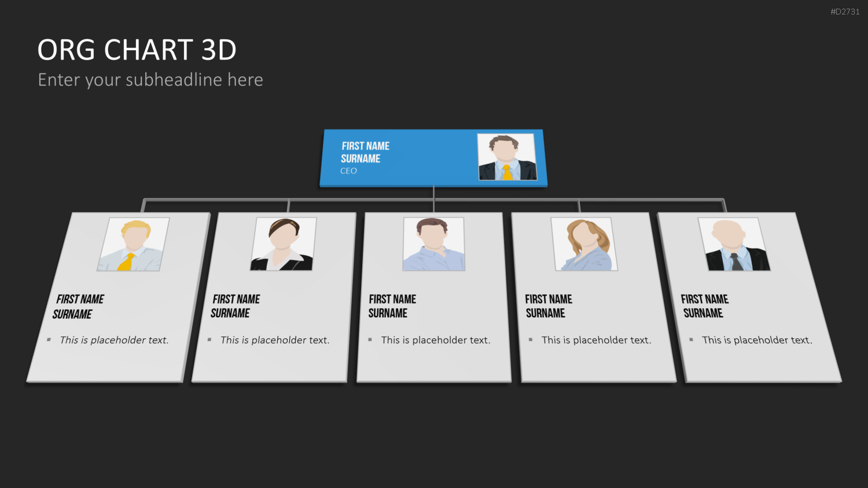Screen dimensions: 868x488
Task: Select the bald man portrait in dark suit
Action: coord(734,244)
